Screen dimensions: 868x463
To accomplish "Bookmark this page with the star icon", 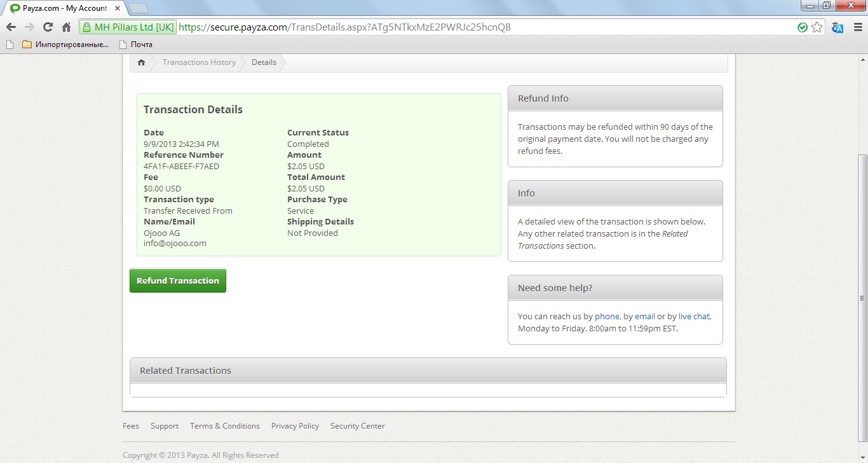I will [817, 27].
